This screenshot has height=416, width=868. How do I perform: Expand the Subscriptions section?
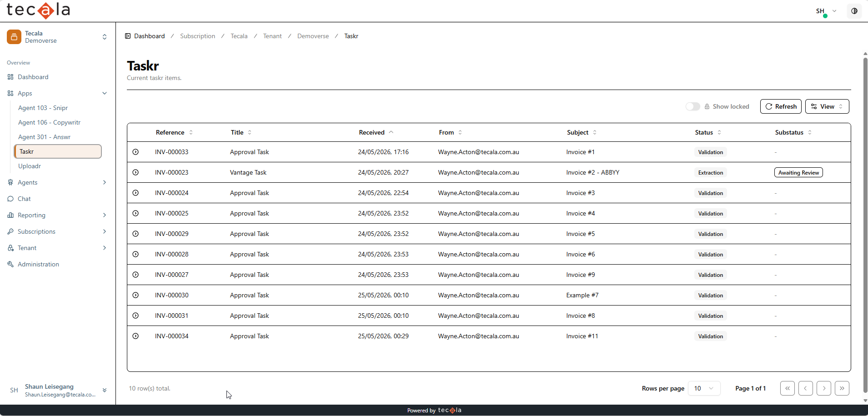(105, 231)
